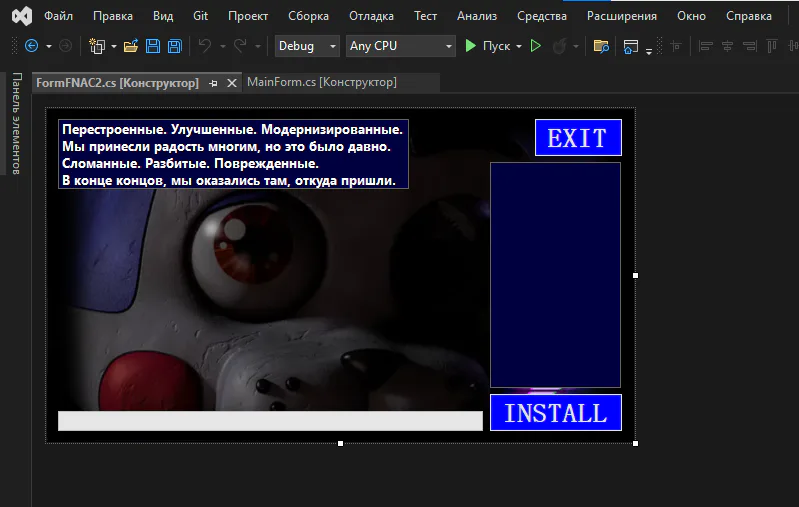Click the hot reload flame icon
799x507 pixels.
(559, 46)
